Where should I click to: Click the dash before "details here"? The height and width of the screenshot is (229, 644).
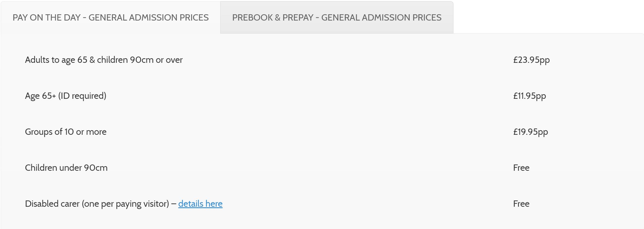tap(174, 204)
